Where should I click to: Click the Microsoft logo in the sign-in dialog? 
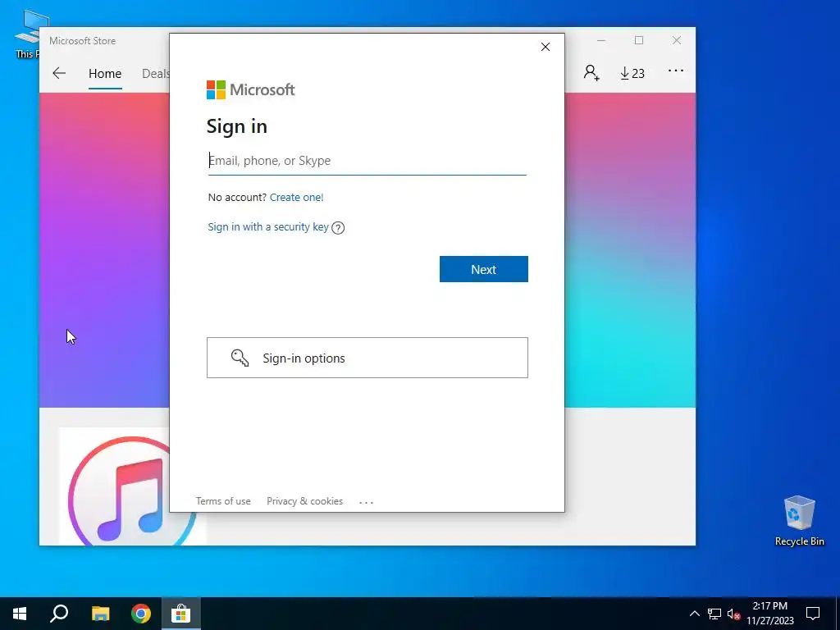(251, 89)
